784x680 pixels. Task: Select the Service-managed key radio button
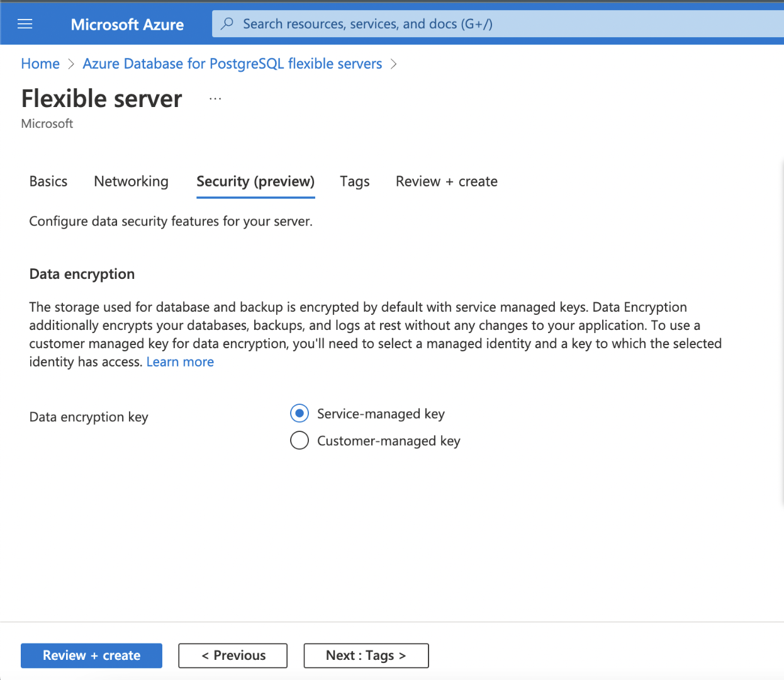click(300, 414)
